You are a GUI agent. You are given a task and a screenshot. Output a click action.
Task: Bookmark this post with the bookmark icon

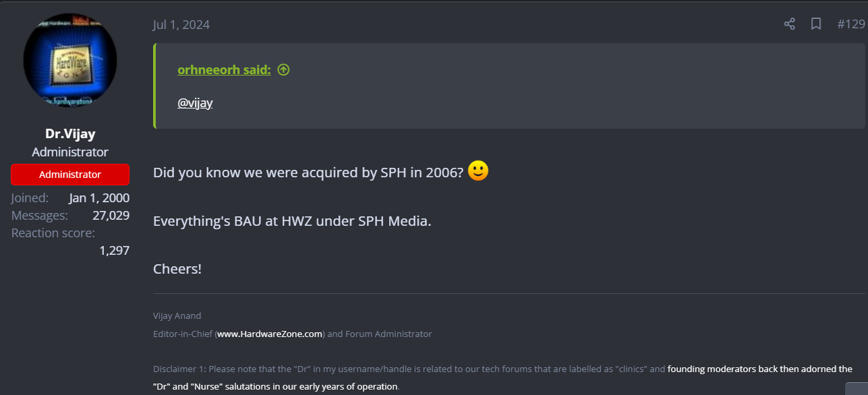[x=815, y=24]
